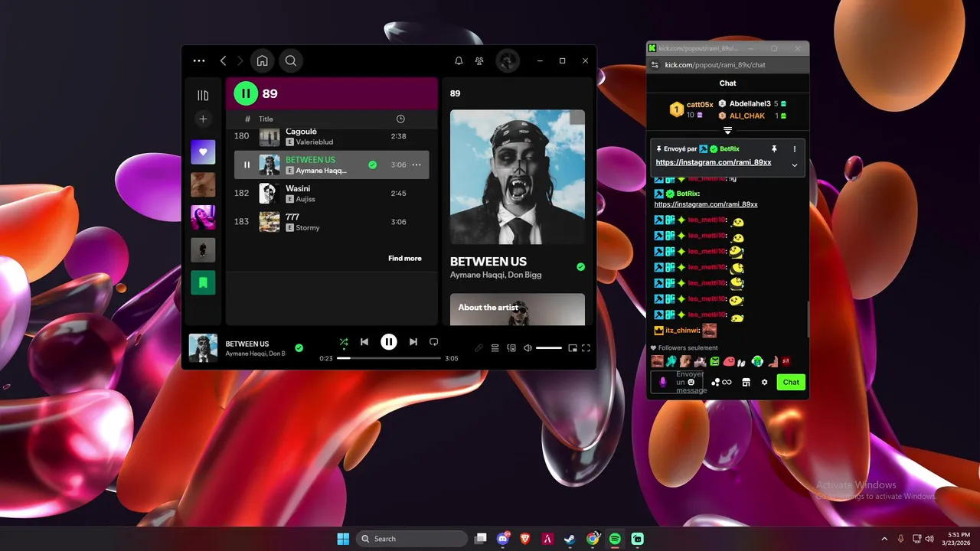Go back using Spotify's back arrow
980x551 pixels.
pos(223,60)
